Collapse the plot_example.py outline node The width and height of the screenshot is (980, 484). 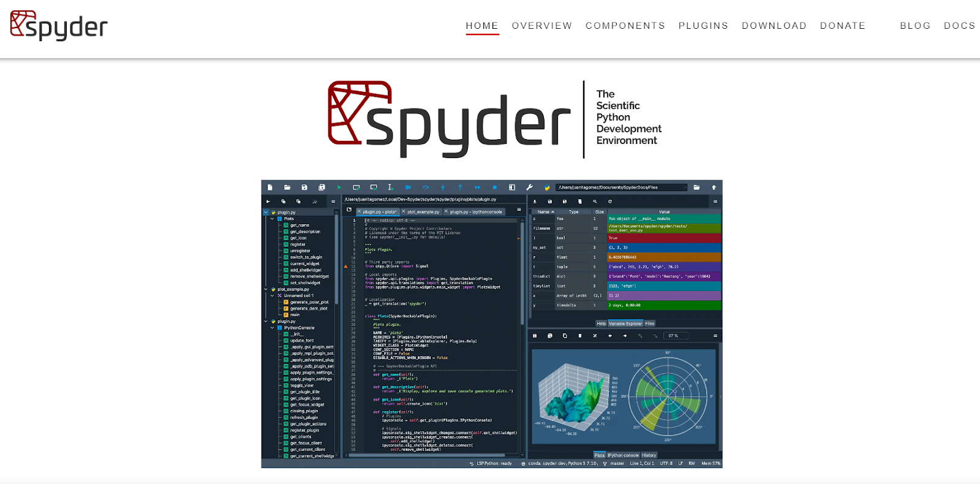pos(266,289)
